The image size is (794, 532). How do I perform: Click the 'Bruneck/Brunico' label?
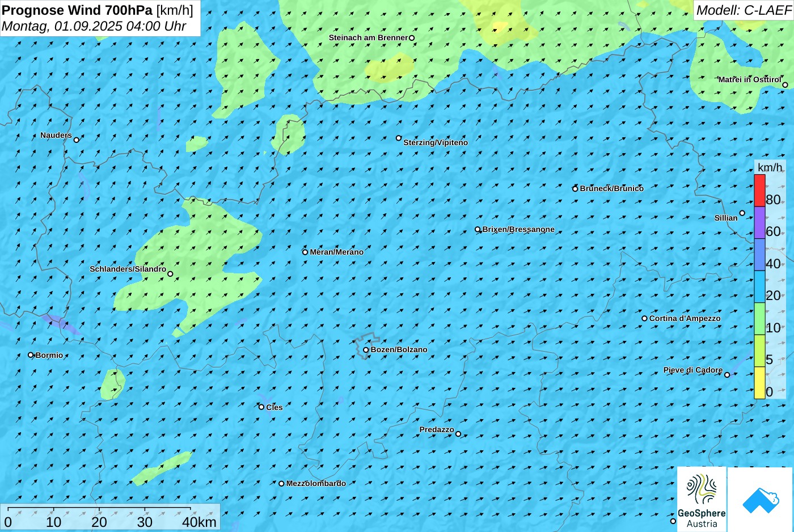[612, 189]
